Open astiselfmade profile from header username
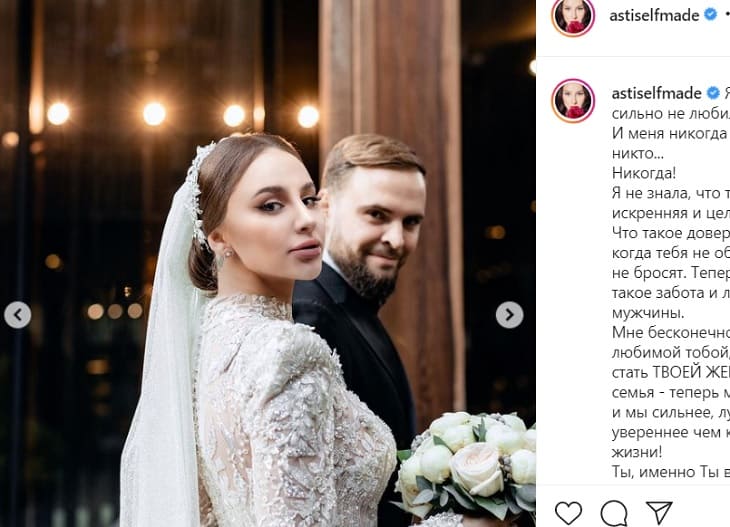This screenshot has height=527, width=730. point(655,15)
